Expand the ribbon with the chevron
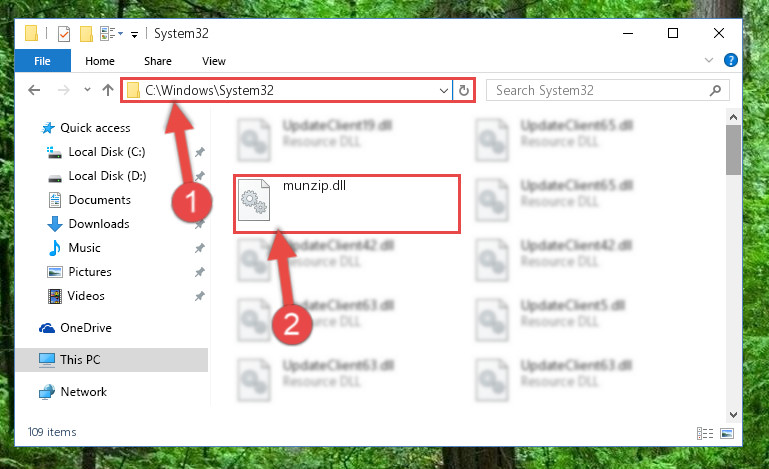The height and width of the screenshot is (469, 769). point(709,60)
